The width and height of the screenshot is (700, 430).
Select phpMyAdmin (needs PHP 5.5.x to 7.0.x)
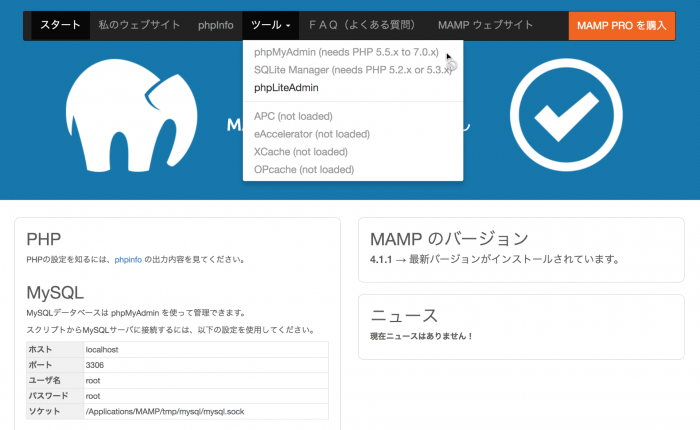pyautogui.click(x=346, y=52)
